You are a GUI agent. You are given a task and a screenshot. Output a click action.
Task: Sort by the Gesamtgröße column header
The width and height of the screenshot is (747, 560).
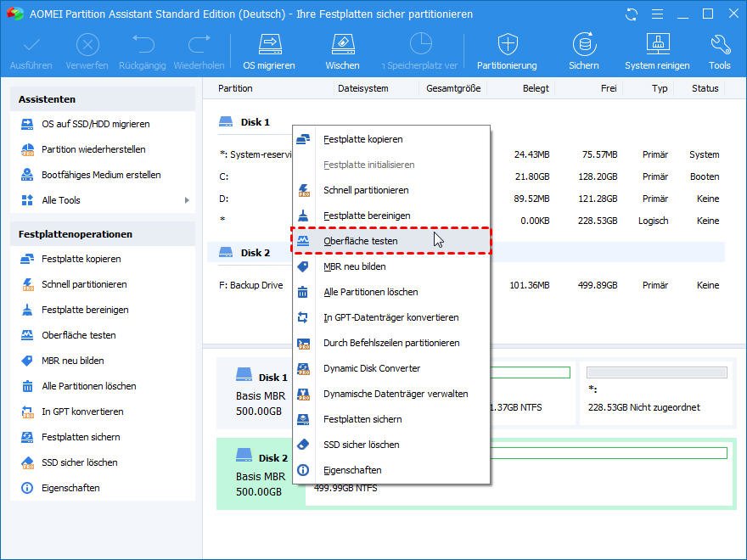[x=453, y=88]
